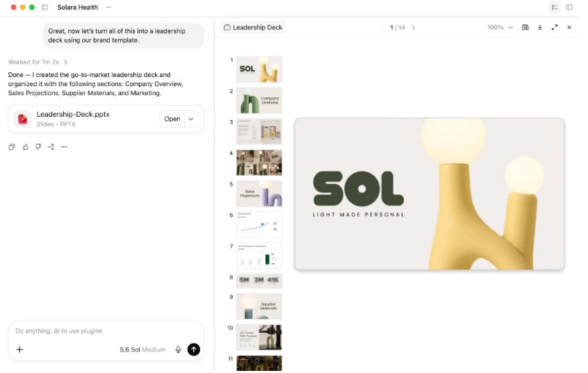This screenshot has width=588, height=373.
Task: Open the 5.6 Sol Medium model selector
Action: (x=144, y=351)
